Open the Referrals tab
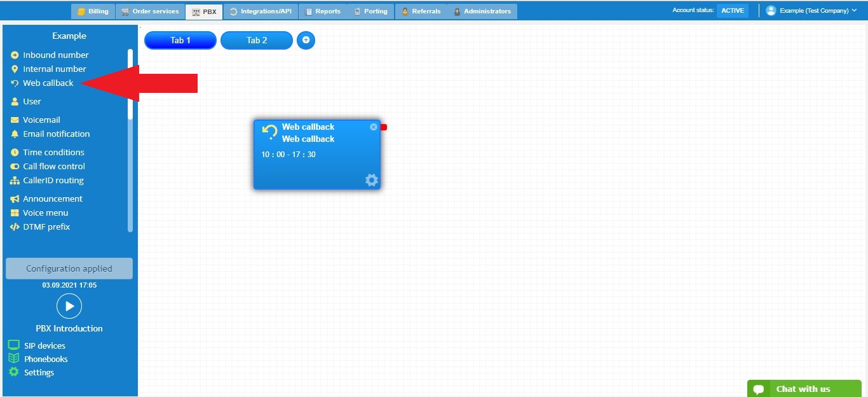Viewport: 868px width, 397px height. click(421, 11)
